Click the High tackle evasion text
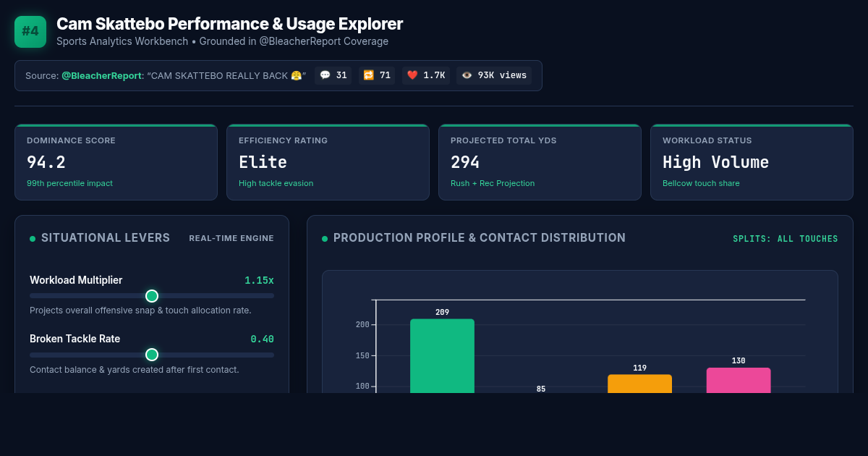 click(276, 183)
